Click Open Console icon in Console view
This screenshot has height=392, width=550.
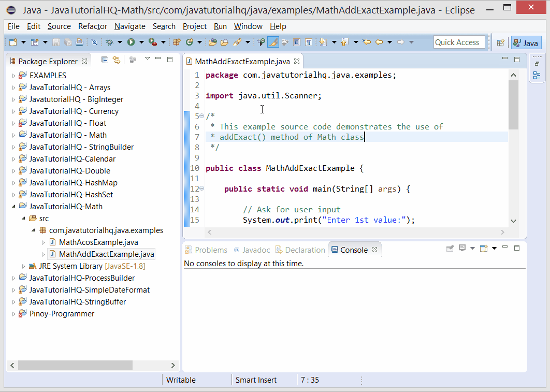click(484, 249)
